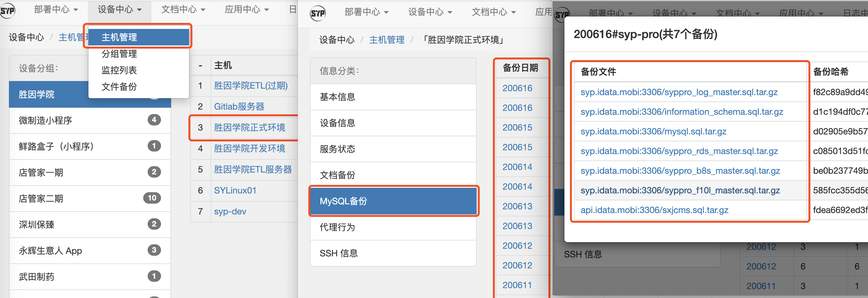Open syppro_f10l_master.sql.tar.gz backup file
The image size is (868, 298).
(x=680, y=190)
